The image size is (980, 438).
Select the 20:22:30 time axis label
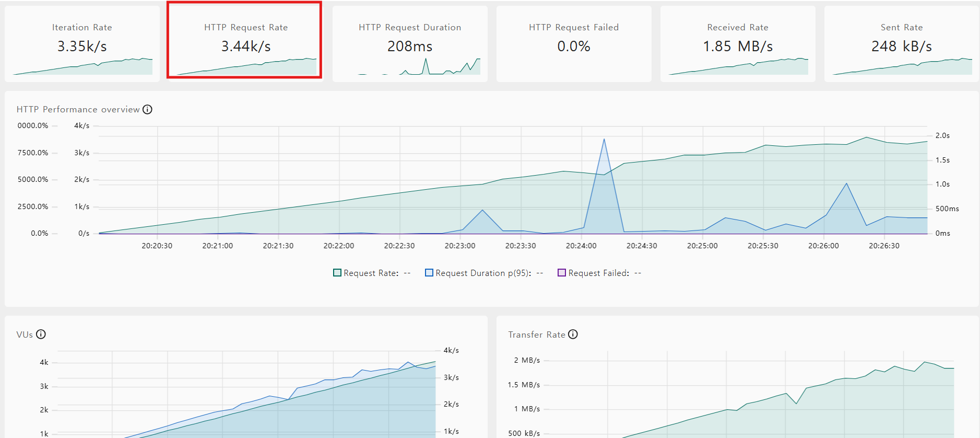tap(399, 246)
